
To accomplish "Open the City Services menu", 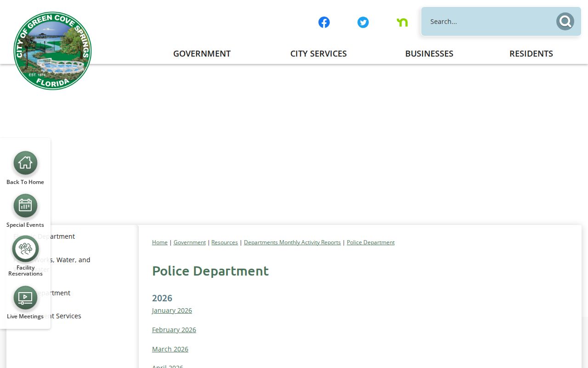I will coord(318,53).
